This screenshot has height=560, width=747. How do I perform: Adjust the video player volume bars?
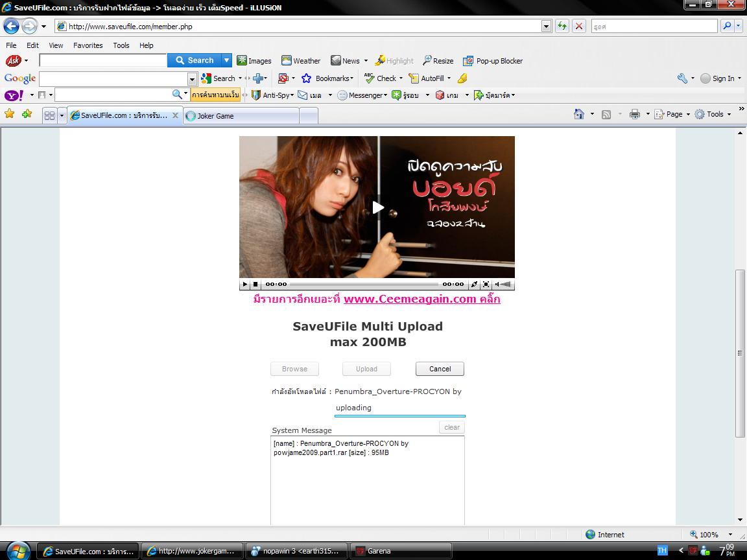(x=503, y=285)
